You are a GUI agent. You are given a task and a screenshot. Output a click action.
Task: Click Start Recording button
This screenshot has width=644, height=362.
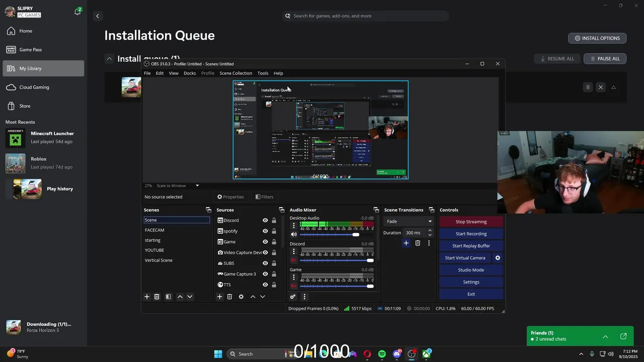coord(471,234)
